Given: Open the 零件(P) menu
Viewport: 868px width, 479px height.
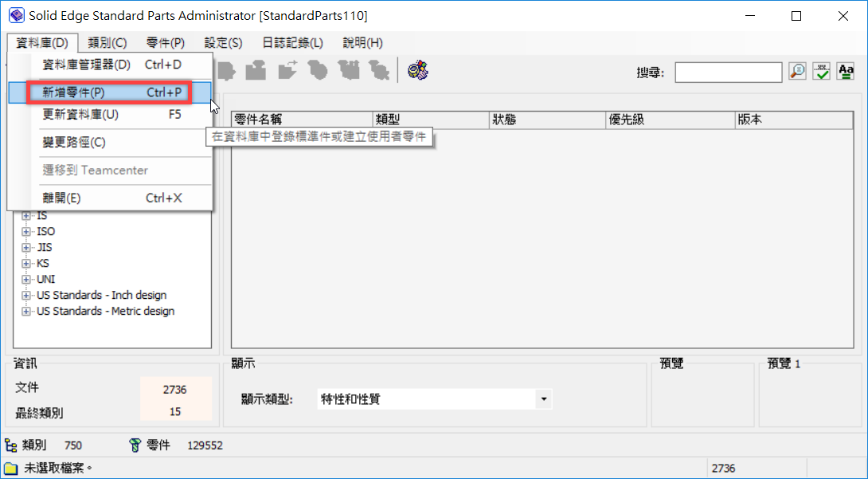Looking at the screenshot, I should (x=166, y=42).
